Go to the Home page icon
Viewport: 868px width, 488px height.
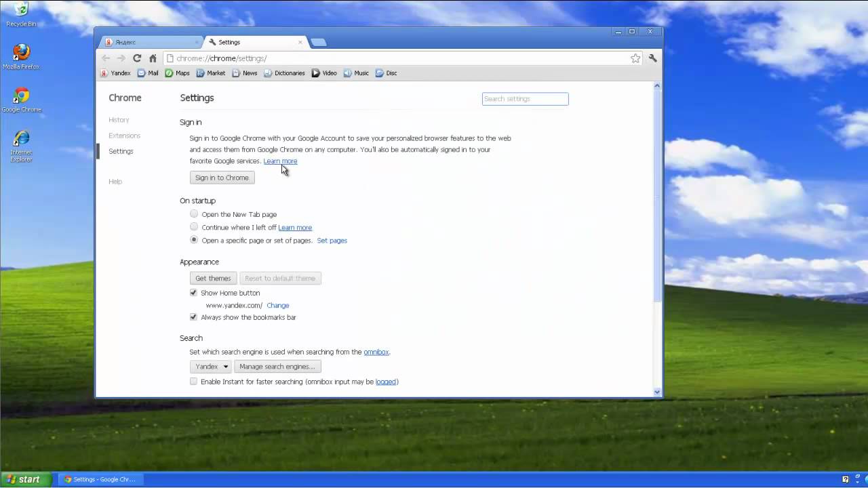153,58
